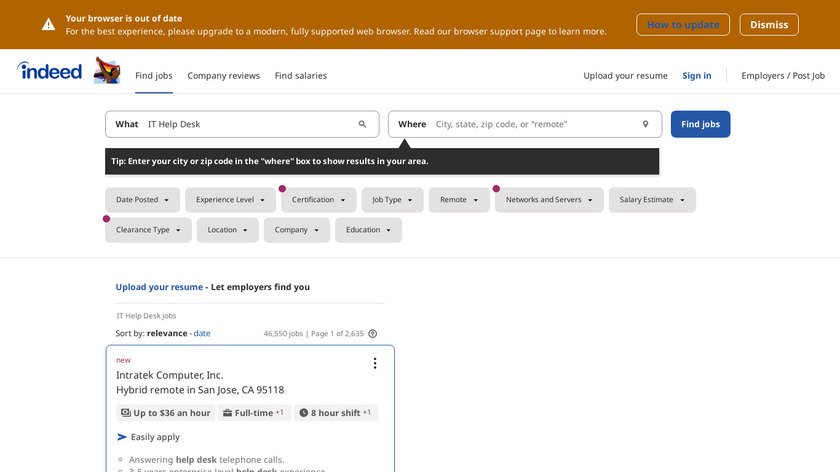Open the Job Type filter dropdown

pos(392,200)
